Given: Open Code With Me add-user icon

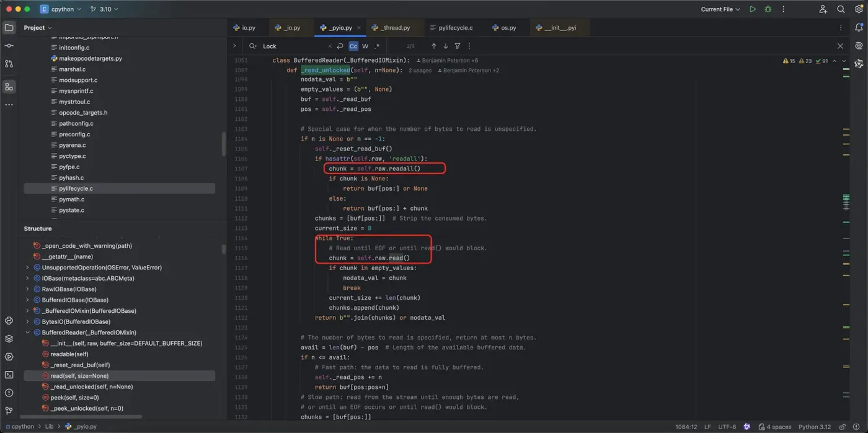Looking at the screenshot, I should tap(823, 9).
